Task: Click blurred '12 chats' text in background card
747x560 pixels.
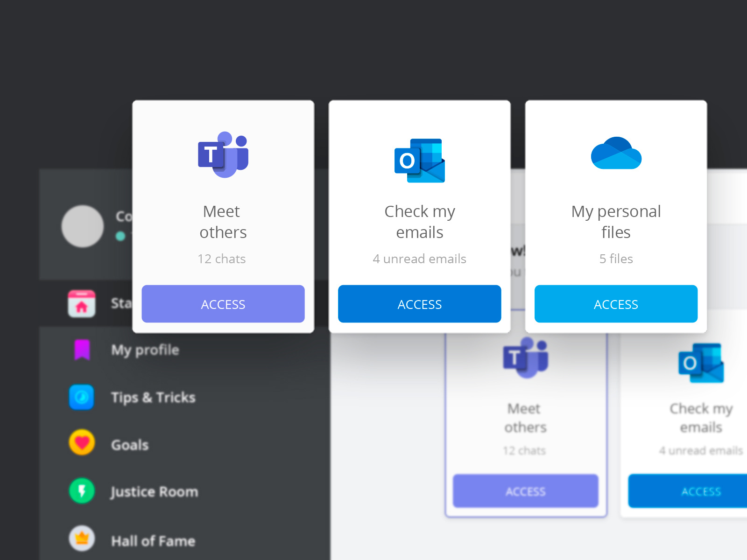Action: click(524, 451)
